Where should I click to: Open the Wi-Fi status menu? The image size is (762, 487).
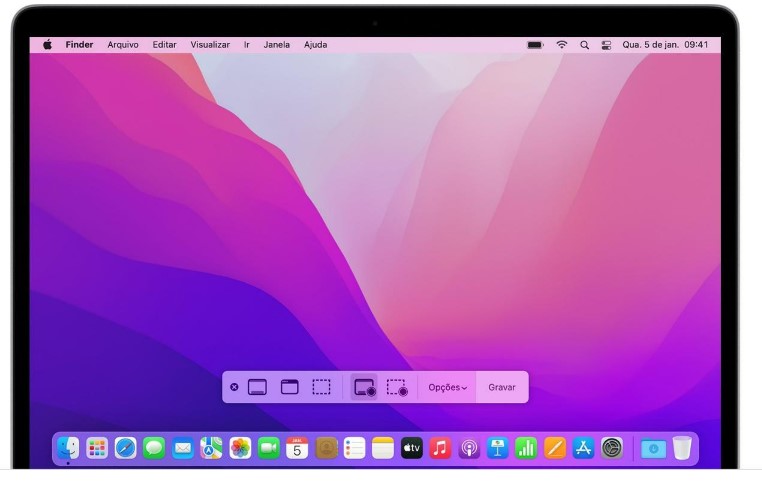coord(562,45)
